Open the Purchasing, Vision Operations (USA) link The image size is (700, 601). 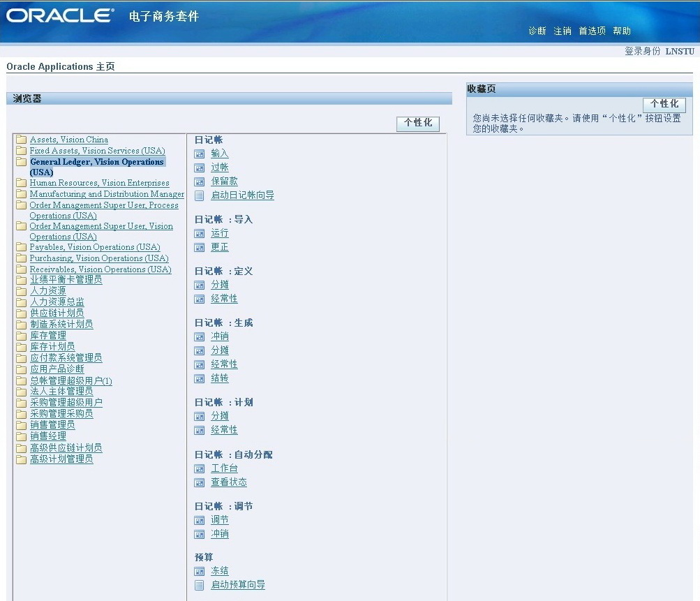99,258
